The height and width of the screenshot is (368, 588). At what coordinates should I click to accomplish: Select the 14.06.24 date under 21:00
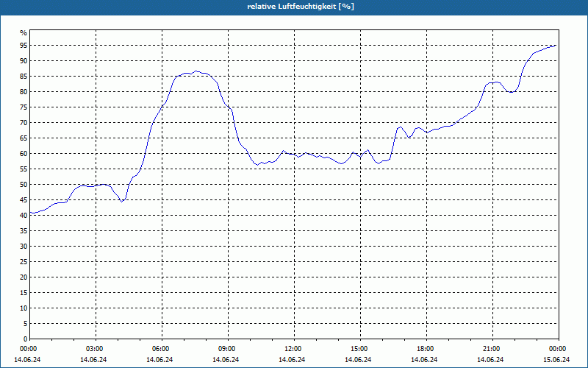pyautogui.click(x=490, y=360)
